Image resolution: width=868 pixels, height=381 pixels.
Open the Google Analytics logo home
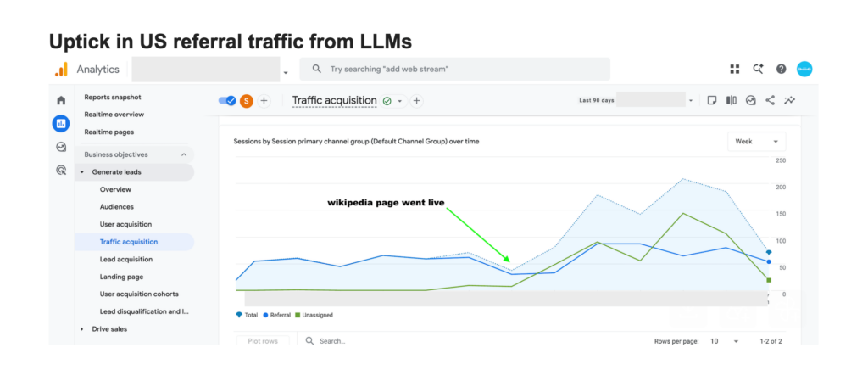(x=61, y=70)
